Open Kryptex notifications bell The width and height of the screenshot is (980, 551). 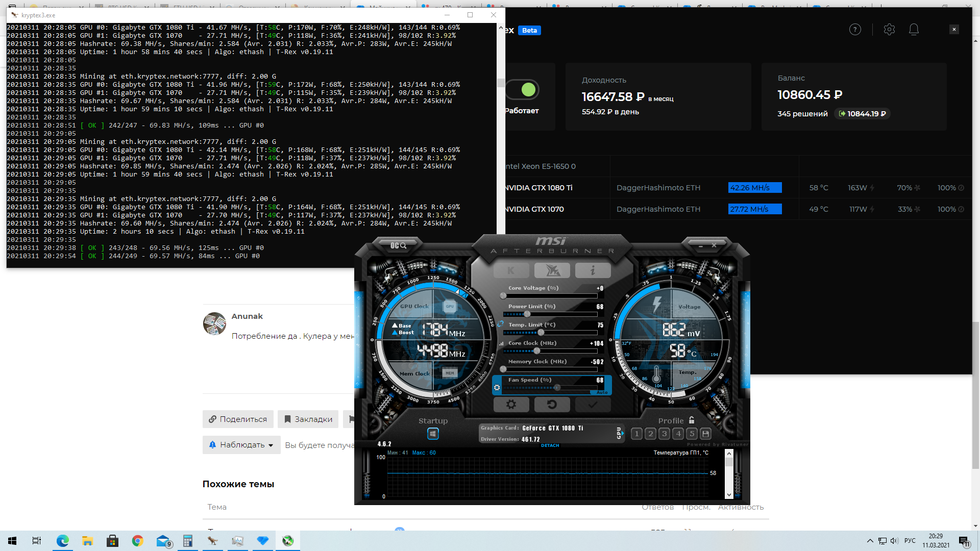914,30
